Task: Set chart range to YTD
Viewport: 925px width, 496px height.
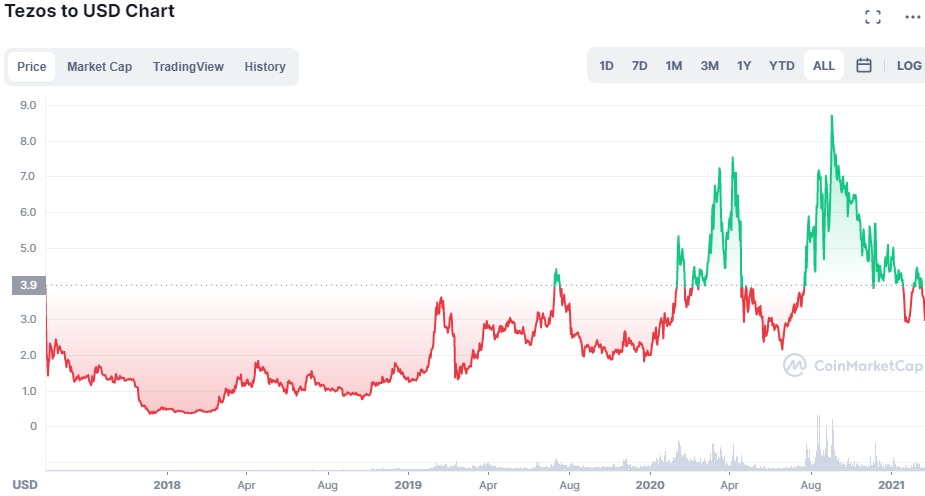Action: point(782,65)
